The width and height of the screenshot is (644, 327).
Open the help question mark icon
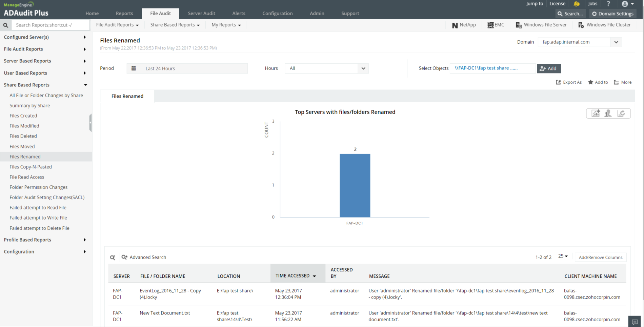608,4
